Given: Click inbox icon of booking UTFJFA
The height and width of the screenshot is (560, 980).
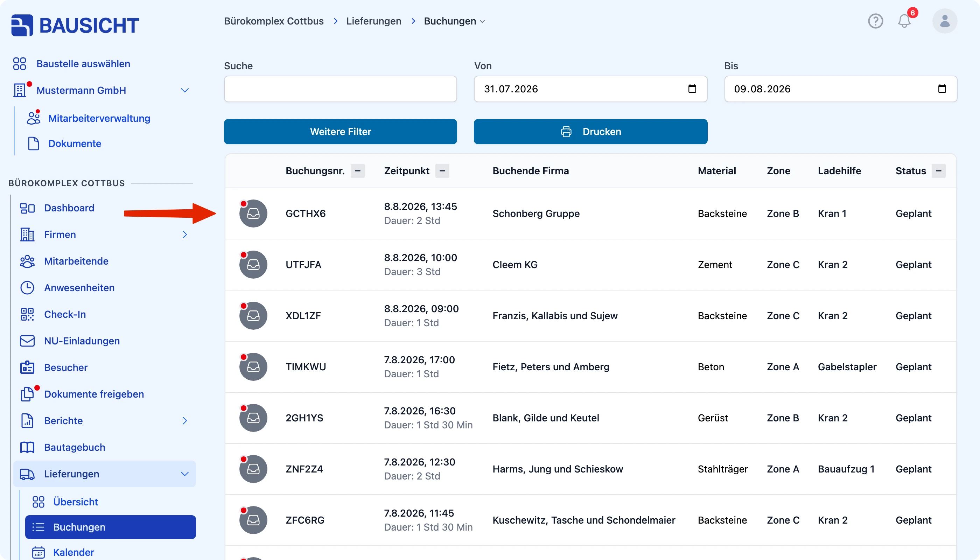Looking at the screenshot, I should (x=253, y=265).
